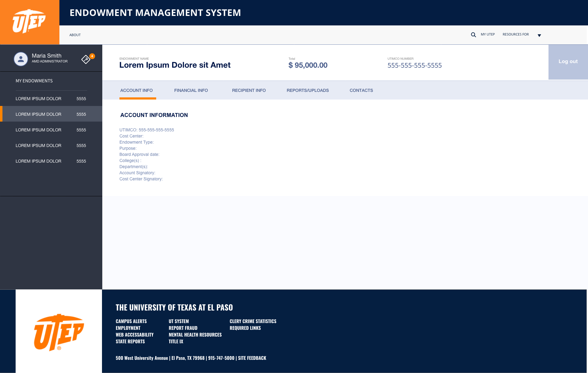Image resolution: width=588 pixels, height=373 pixels.
Task: Open the Employment footer link
Action: tap(128, 328)
